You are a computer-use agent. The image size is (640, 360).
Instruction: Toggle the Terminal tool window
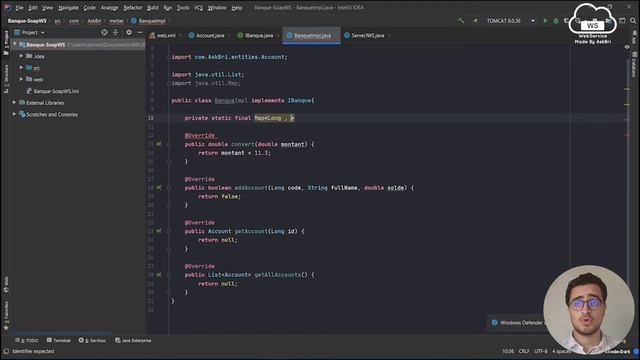click(x=58, y=340)
